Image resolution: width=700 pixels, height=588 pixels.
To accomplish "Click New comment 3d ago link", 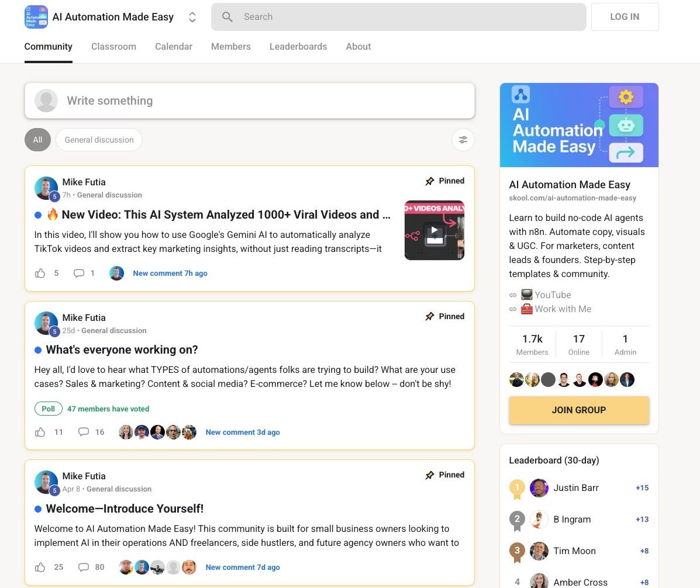I will click(x=243, y=432).
